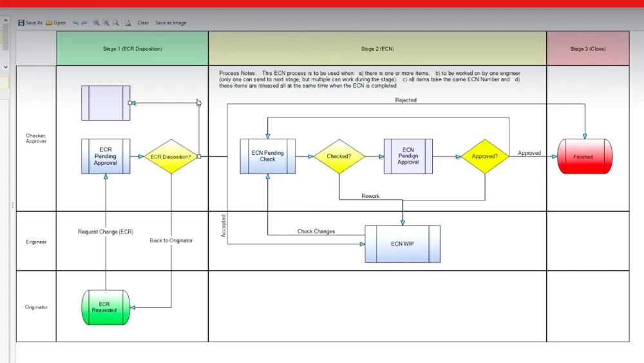Click the left panel down chevron

point(5,66)
